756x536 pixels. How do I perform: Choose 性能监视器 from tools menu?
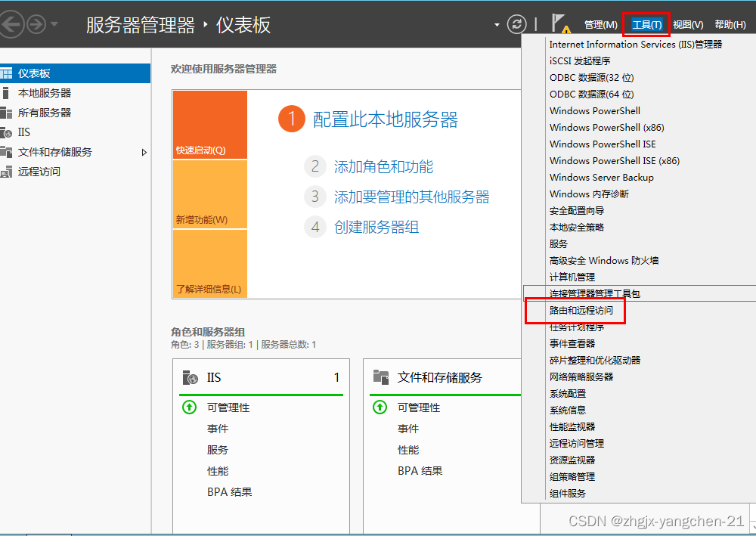(x=572, y=426)
